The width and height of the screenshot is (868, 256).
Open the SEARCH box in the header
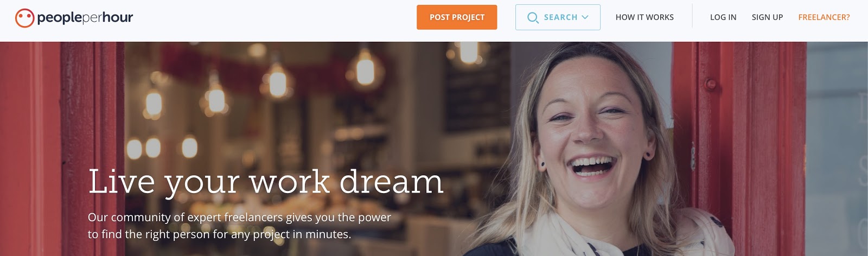coord(558,17)
